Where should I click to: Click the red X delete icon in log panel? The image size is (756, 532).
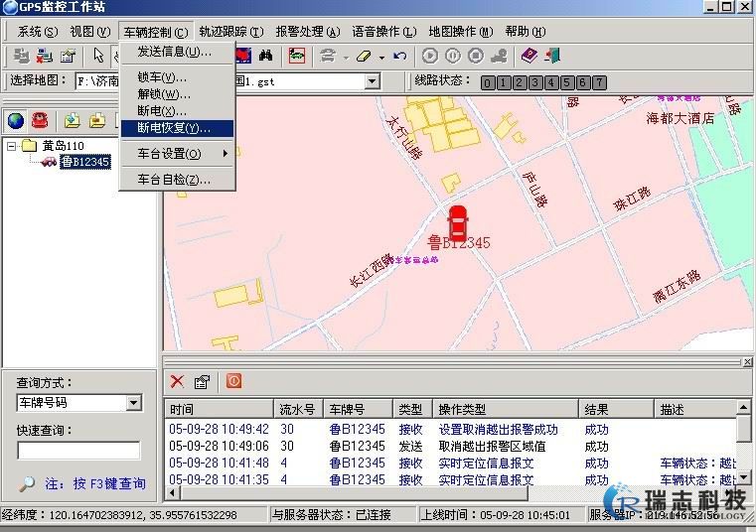[178, 381]
